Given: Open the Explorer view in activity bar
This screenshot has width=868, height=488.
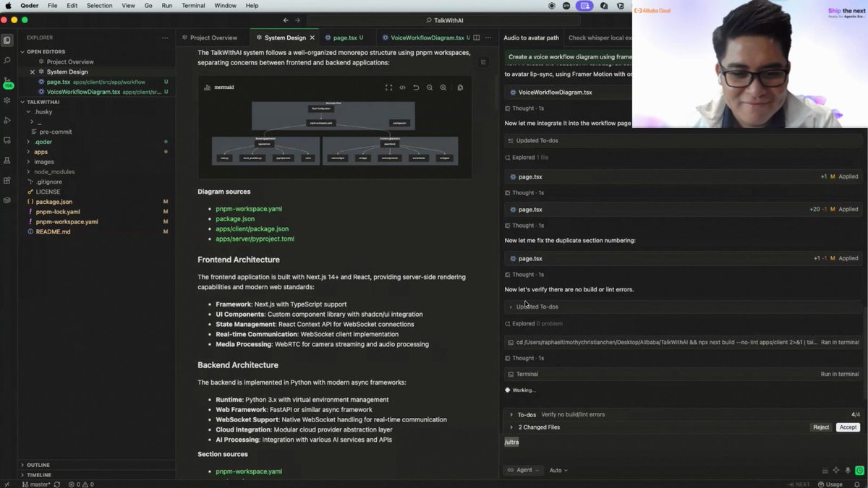Looking at the screenshot, I should coord(7,40).
